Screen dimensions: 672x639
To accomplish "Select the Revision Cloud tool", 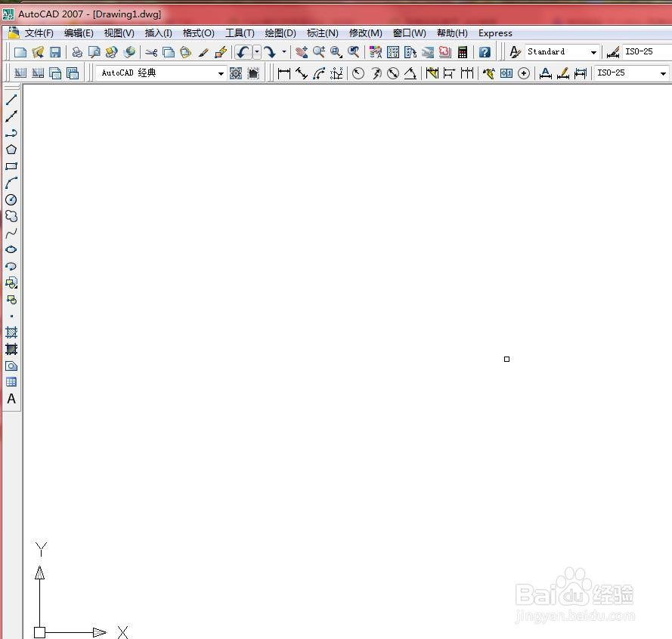I will coord(11,216).
